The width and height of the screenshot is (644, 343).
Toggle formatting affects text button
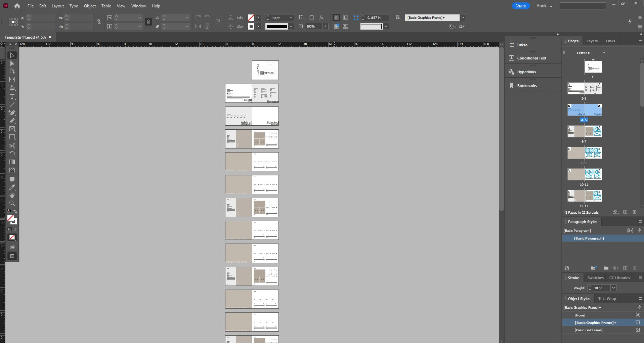click(15, 229)
